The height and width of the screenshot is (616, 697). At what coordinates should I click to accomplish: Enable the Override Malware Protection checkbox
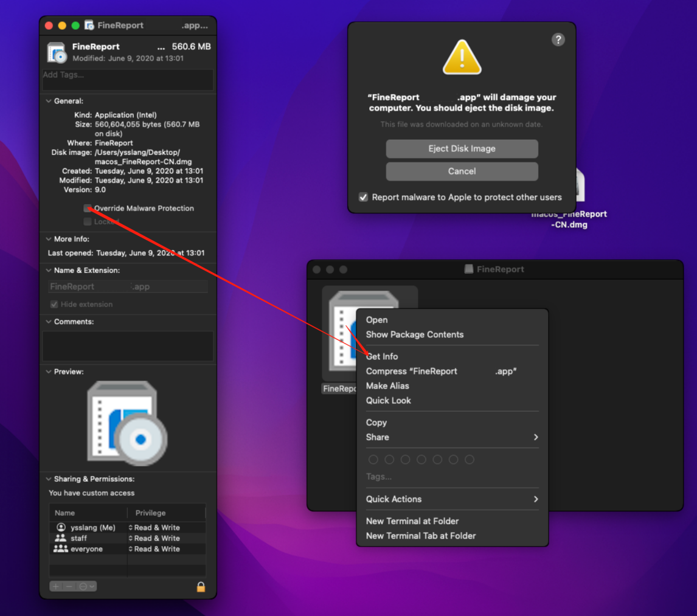pos(87,208)
